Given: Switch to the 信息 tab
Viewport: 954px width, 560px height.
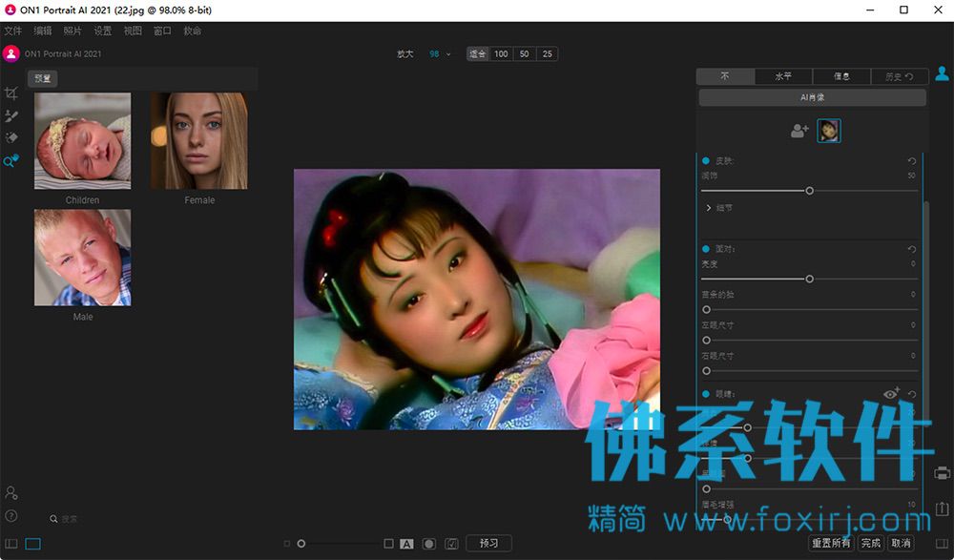Looking at the screenshot, I should click(841, 76).
